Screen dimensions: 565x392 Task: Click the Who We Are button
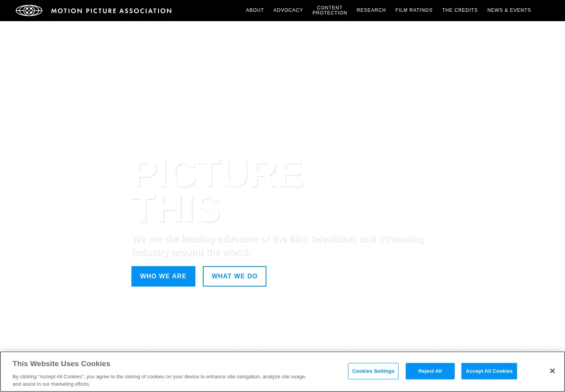163,276
